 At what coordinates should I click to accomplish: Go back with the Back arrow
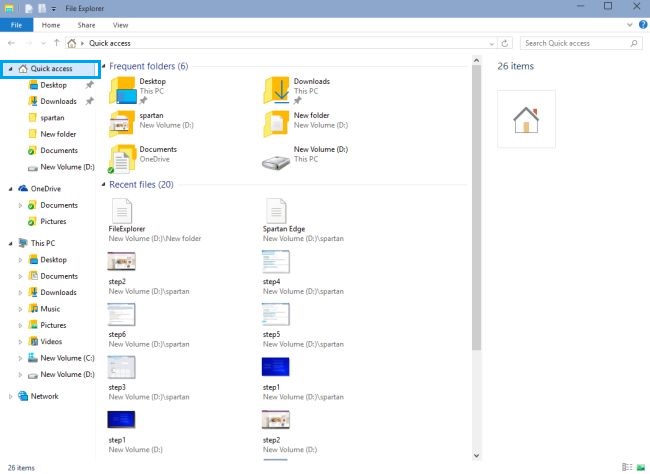coord(11,43)
